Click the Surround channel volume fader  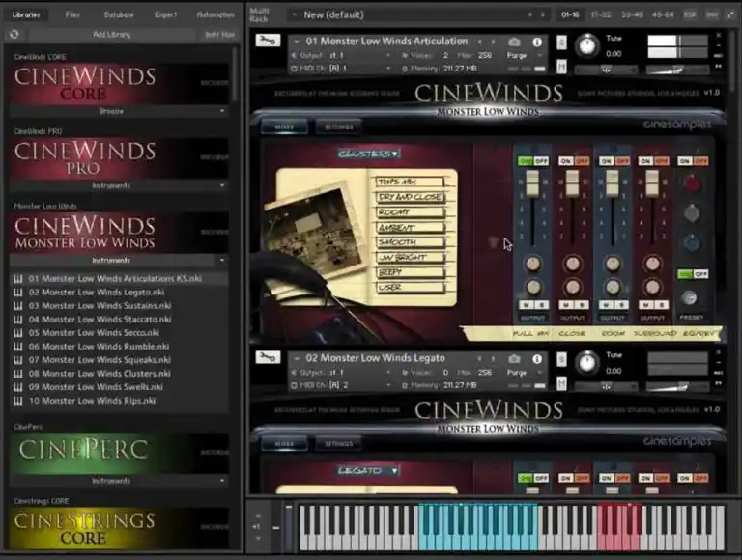[652, 183]
